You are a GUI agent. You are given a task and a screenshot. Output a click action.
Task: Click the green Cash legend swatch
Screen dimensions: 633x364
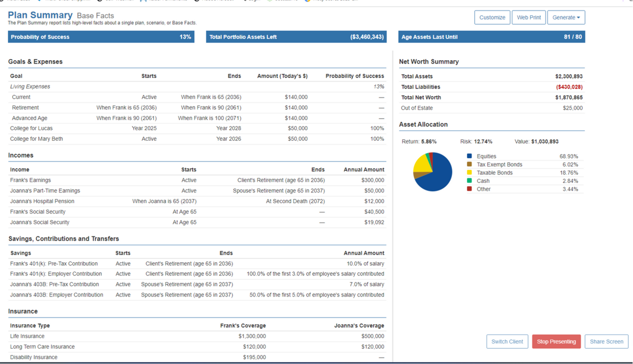pyautogui.click(x=469, y=181)
